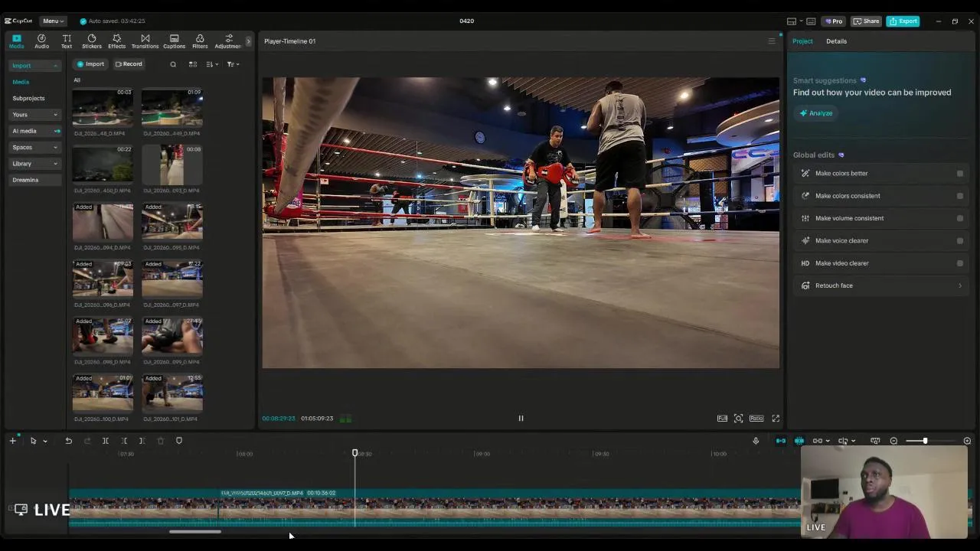Image resolution: width=980 pixels, height=551 pixels.
Task: Click the add track plus icon
Action: pos(12,441)
